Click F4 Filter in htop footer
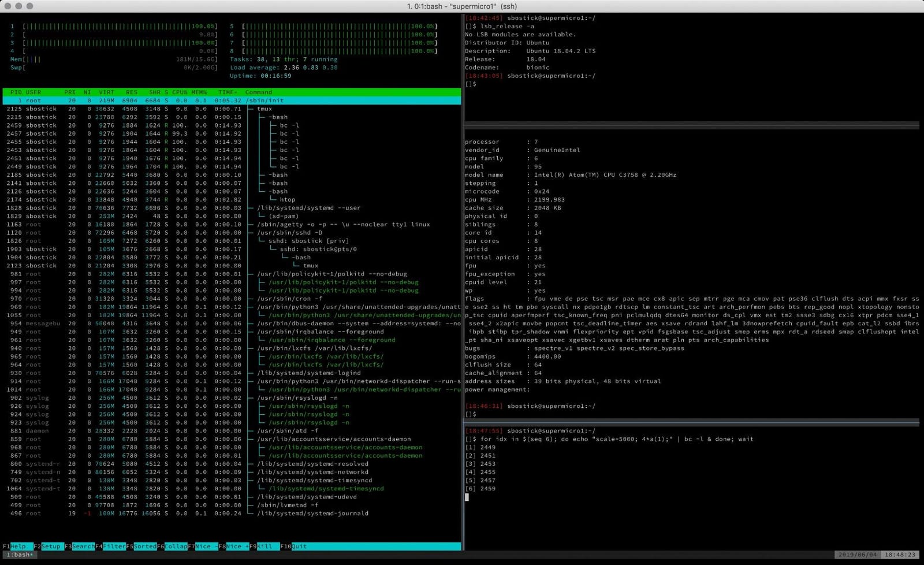The height and width of the screenshot is (565, 924). 110,546
